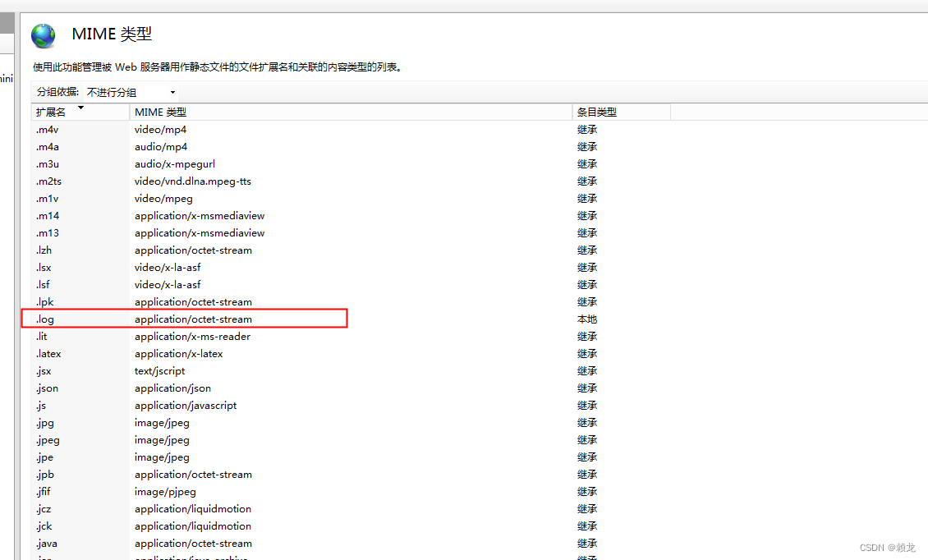Click the audio/x-mpegurl MIME type cell
928x560 pixels.
(x=175, y=164)
